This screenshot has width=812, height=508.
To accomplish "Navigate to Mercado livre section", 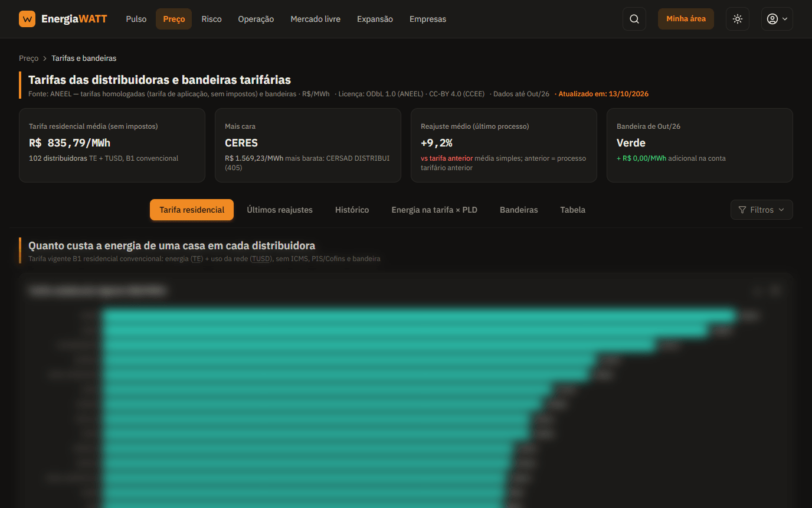I will coord(316,19).
